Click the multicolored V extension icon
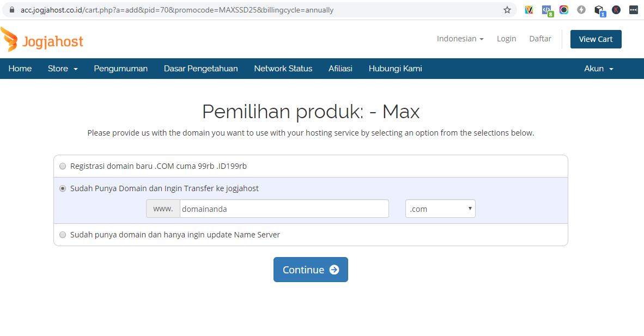Image resolution: width=644 pixels, height=336 pixels. pos(528,10)
